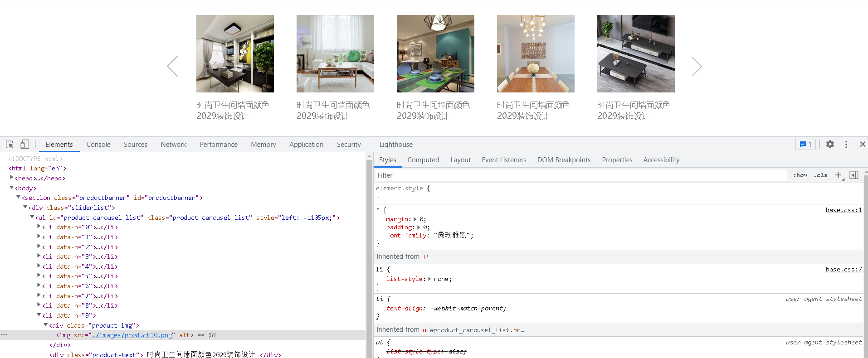Click the carousel next arrow

697,66
